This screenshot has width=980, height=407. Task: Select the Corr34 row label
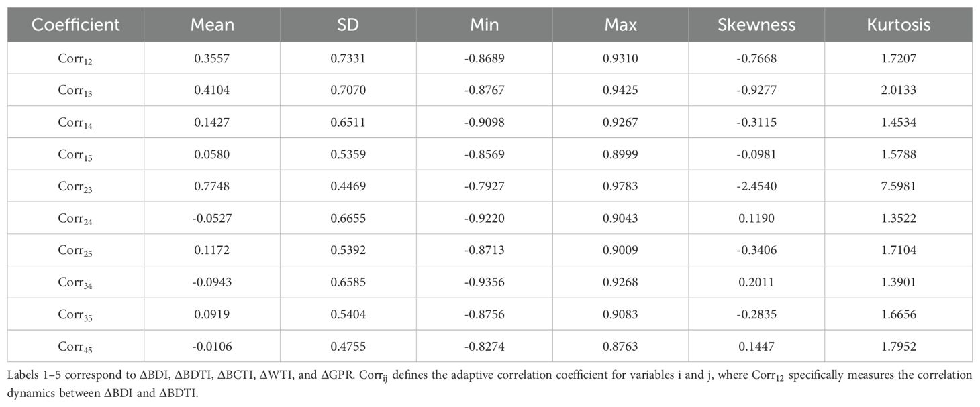pyautogui.click(x=75, y=283)
